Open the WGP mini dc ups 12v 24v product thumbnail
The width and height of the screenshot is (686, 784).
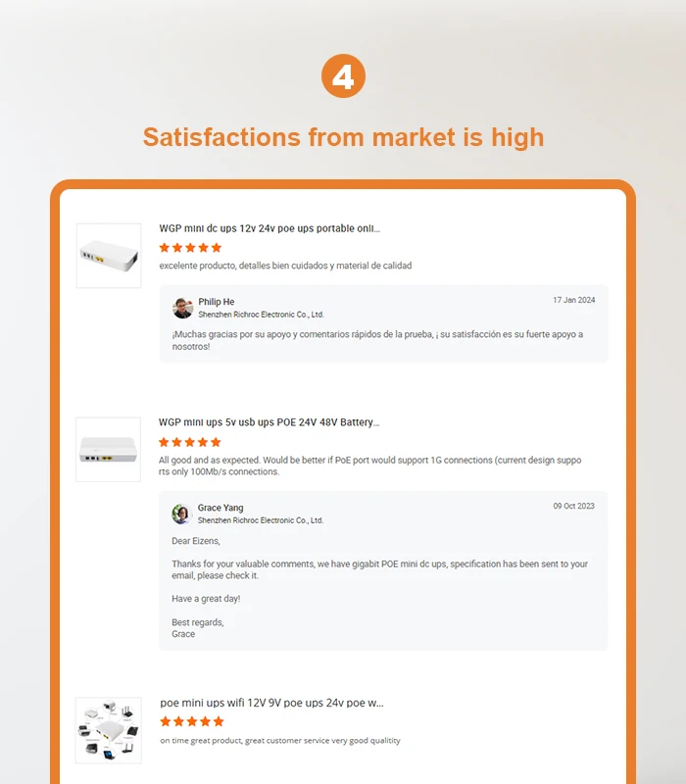point(109,256)
